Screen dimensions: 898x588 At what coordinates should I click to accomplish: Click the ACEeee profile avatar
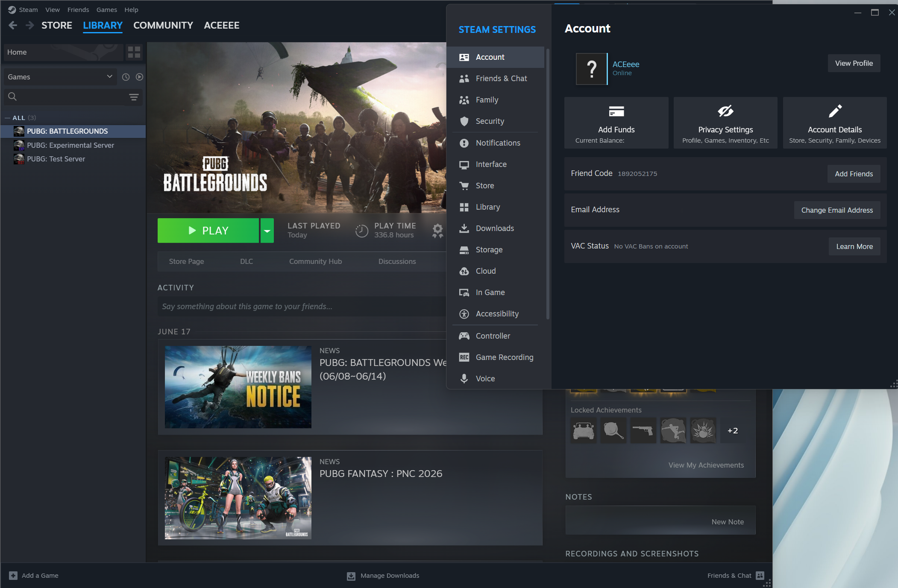pyautogui.click(x=592, y=69)
